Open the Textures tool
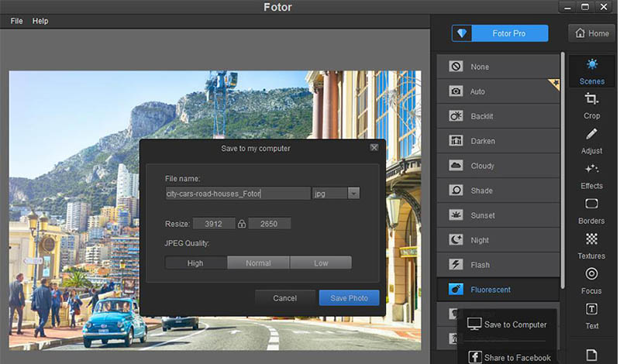The height and width of the screenshot is (364, 620). (x=591, y=245)
